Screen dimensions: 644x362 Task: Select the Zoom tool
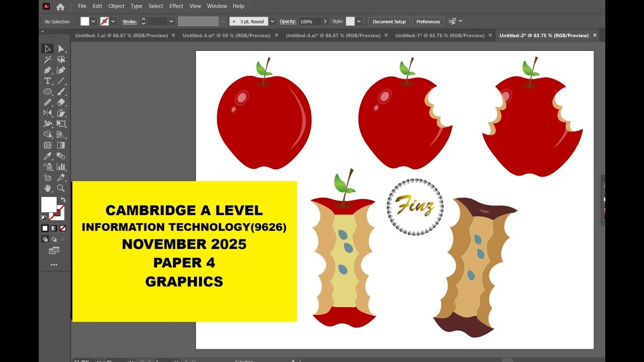(x=61, y=188)
